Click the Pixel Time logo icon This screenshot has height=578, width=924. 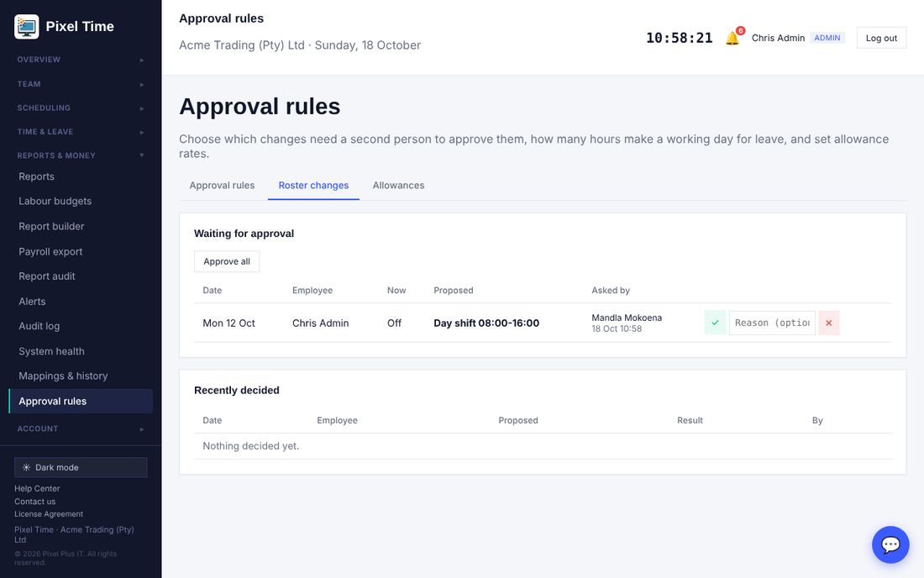click(27, 27)
